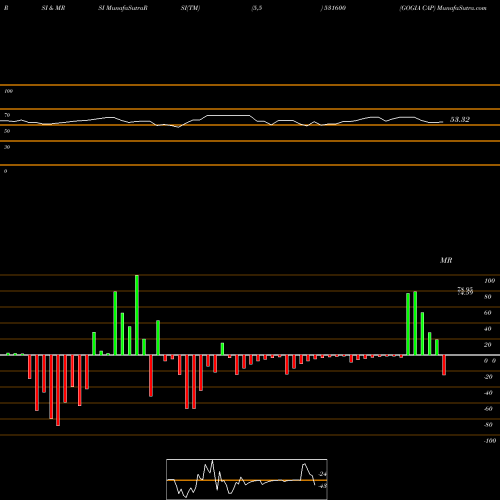Click the MR axis label -60
500x500 pixels.
click(x=488, y=409)
